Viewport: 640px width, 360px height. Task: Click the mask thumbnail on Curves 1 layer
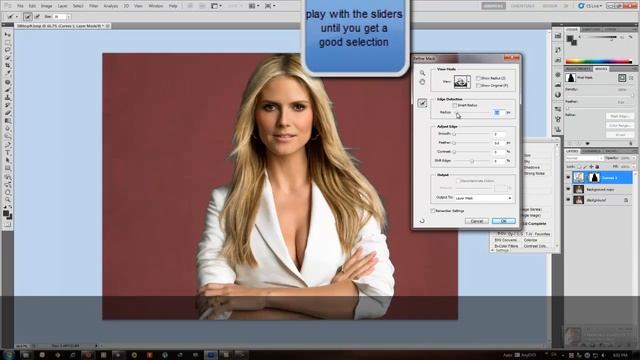click(594, 178)
